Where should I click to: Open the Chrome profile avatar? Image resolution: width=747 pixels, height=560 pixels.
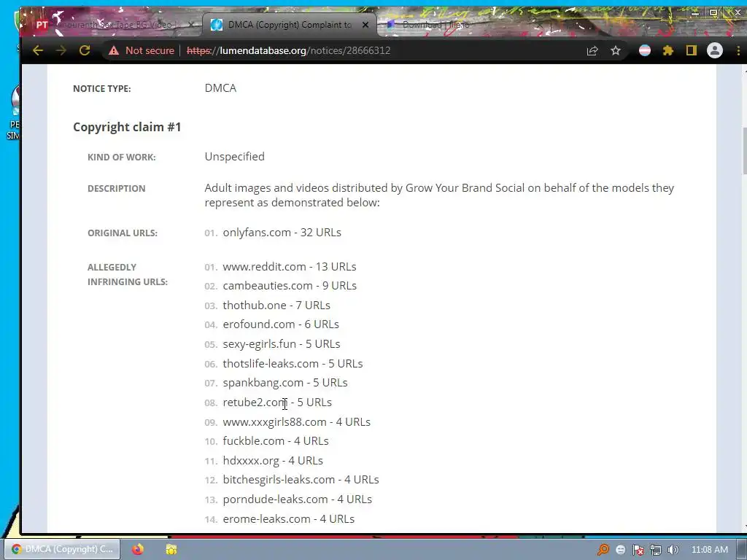pyautogui.click(x=715, y=50)
